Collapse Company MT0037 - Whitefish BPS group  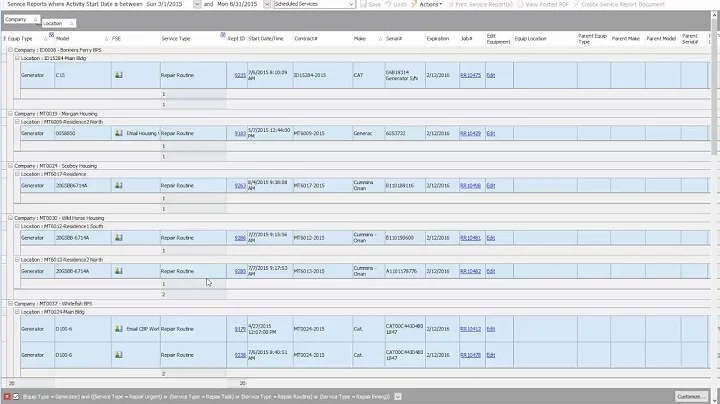tap(11, 303)
